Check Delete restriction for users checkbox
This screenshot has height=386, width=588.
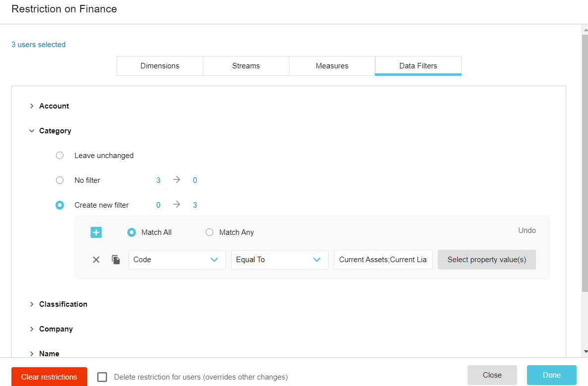pos(102,377)
